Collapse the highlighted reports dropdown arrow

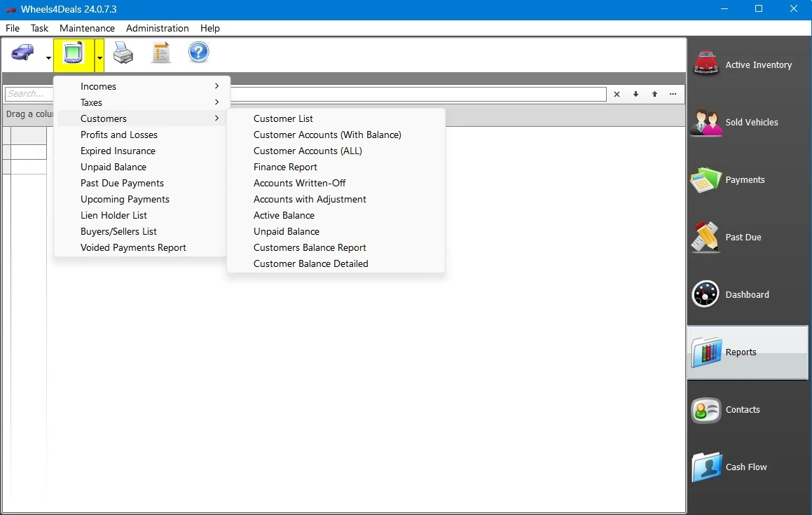(100, 58)
